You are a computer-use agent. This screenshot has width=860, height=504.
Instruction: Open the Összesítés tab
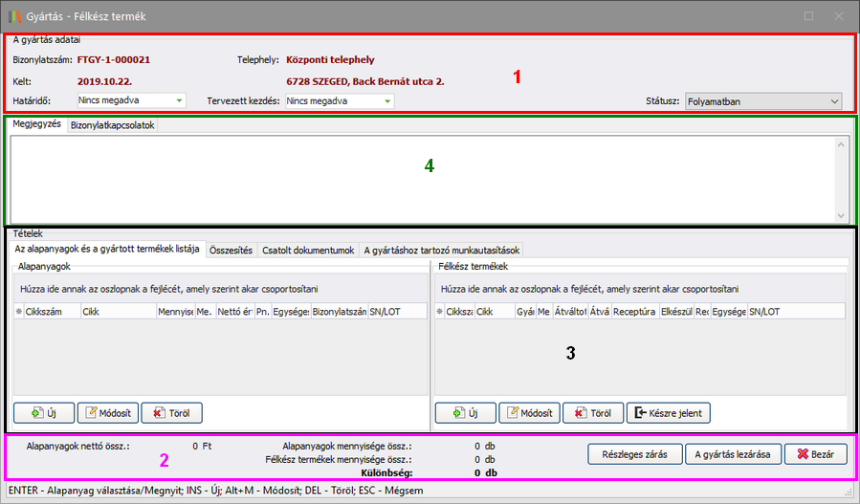click(x=231, y=250)
